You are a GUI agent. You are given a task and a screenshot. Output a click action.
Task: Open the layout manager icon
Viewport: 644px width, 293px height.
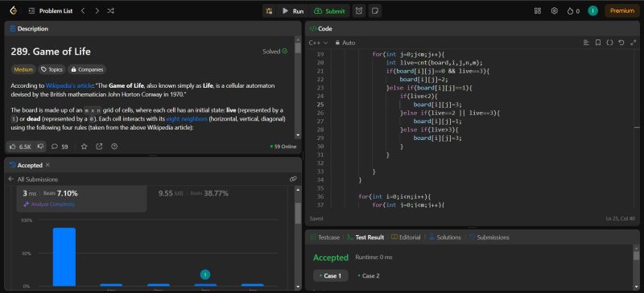click(538, 11)
